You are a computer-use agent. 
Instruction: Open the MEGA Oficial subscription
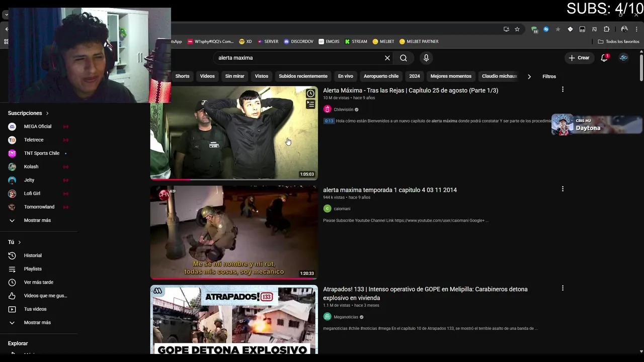38,127
